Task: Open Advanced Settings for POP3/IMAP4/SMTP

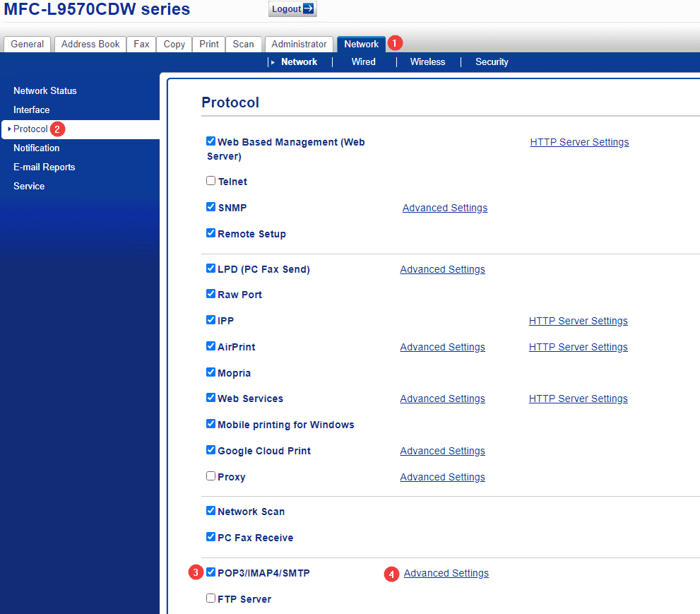Action: 446,573
